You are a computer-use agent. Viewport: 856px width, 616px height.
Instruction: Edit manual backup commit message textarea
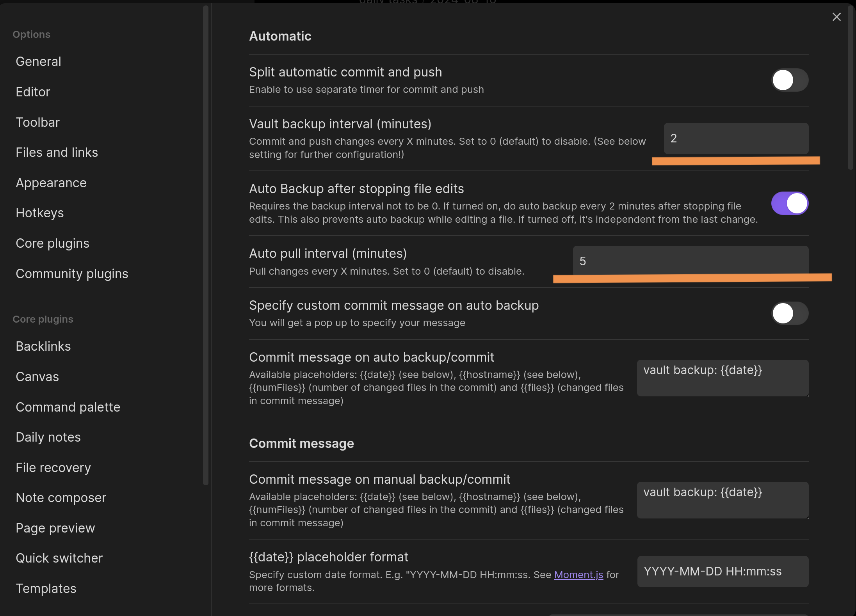(x=722, y=500)
